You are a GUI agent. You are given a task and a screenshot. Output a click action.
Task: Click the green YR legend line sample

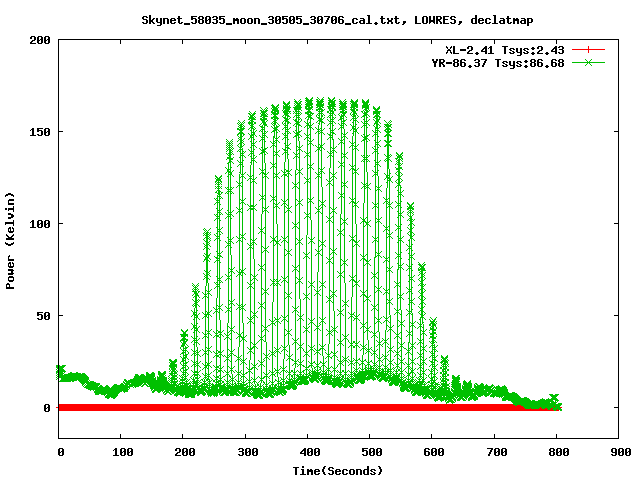[x=588, y=62]
